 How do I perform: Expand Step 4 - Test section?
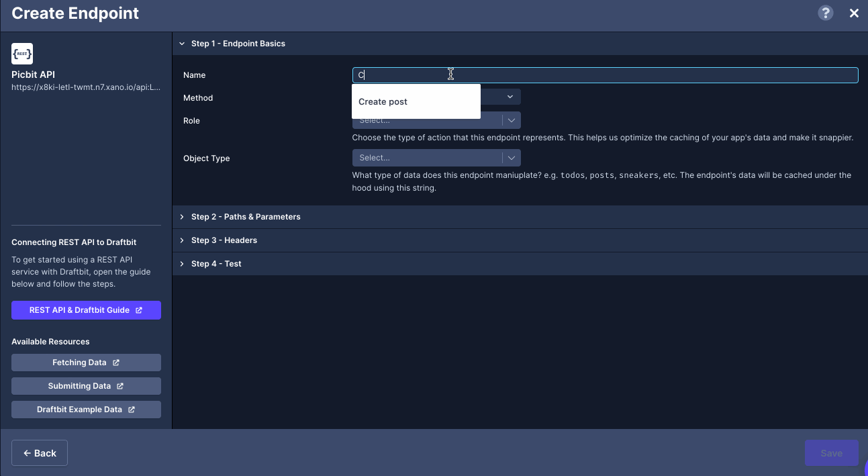click(x=215, y=264)
